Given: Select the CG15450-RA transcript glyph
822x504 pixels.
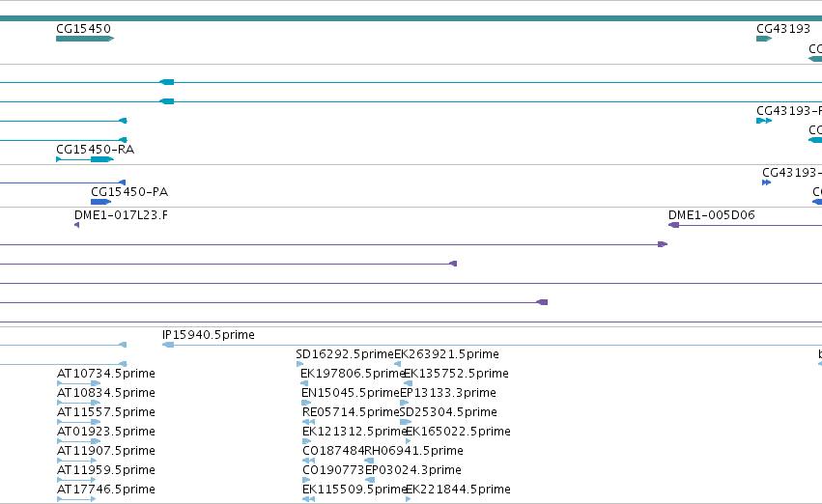Looking at the screenshot, I should 85,159.
